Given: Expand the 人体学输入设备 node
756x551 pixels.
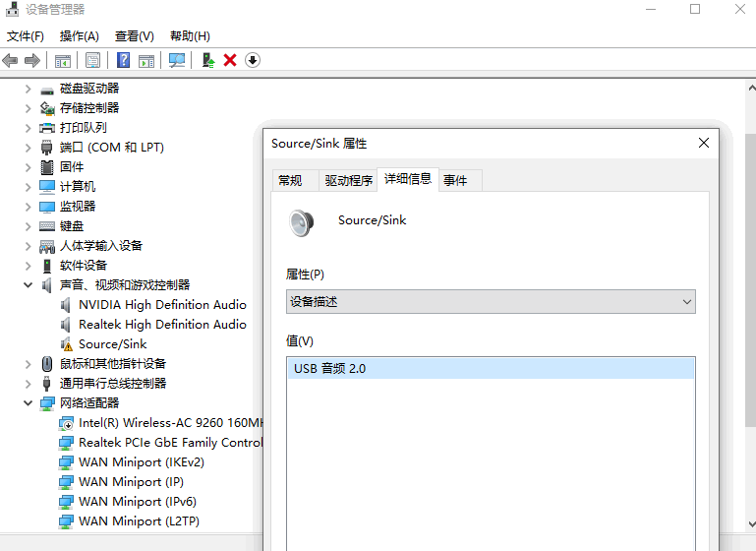Looking at the screenshot, I should 28,246.
